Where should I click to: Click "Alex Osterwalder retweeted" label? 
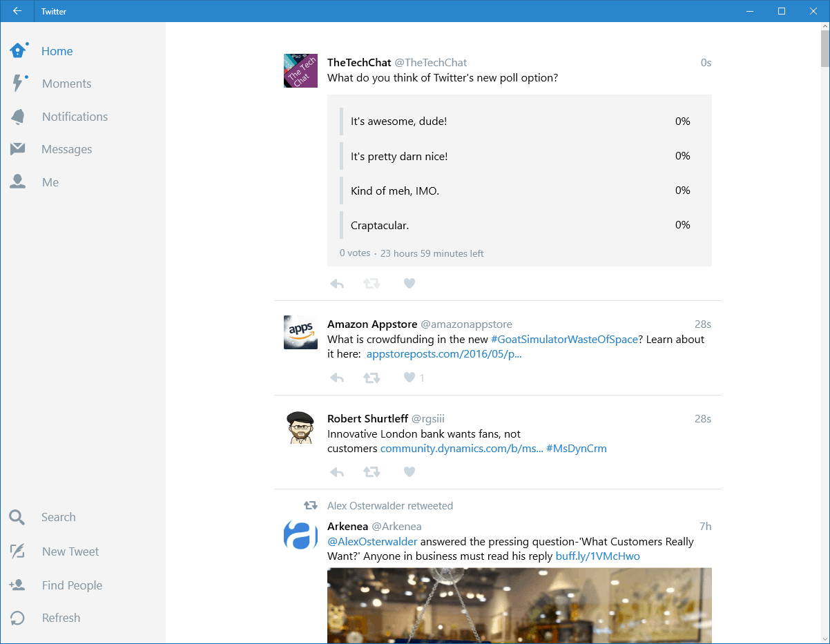tap(390, 506)
